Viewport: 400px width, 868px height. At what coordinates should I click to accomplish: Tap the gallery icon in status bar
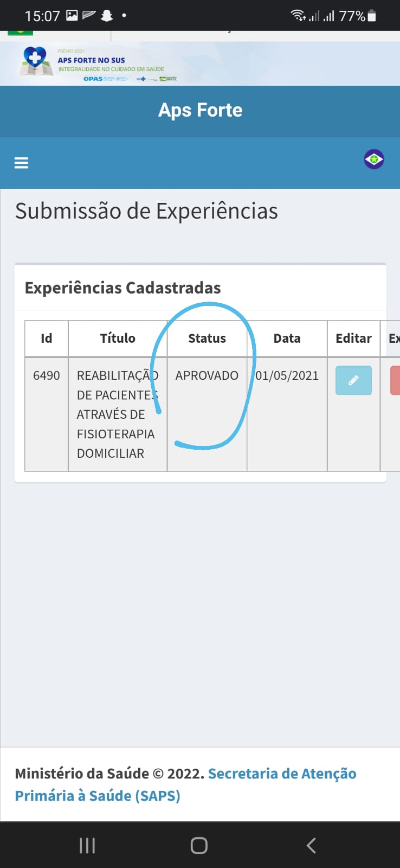pyautogui.click(x=72, y=16)
